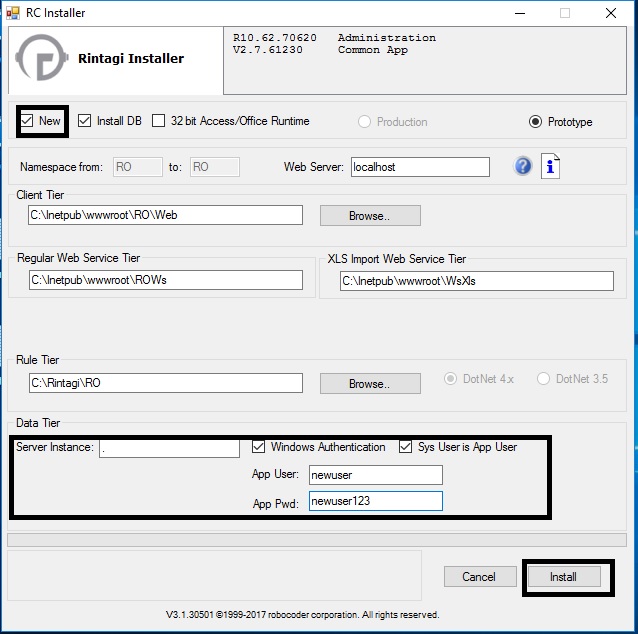Click Browse for Rule Tier path
This screenshot has width=638, height=634.
tap(370, 383)
